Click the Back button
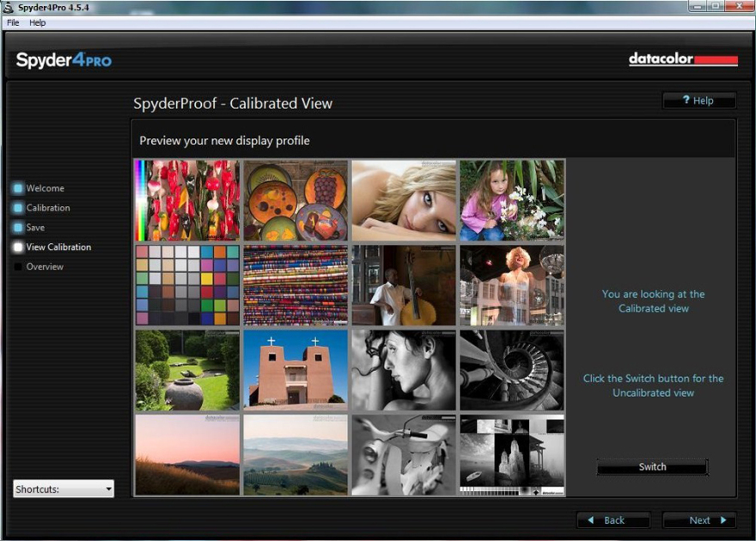This screenshot has width=756, height=541. point(613,520)
